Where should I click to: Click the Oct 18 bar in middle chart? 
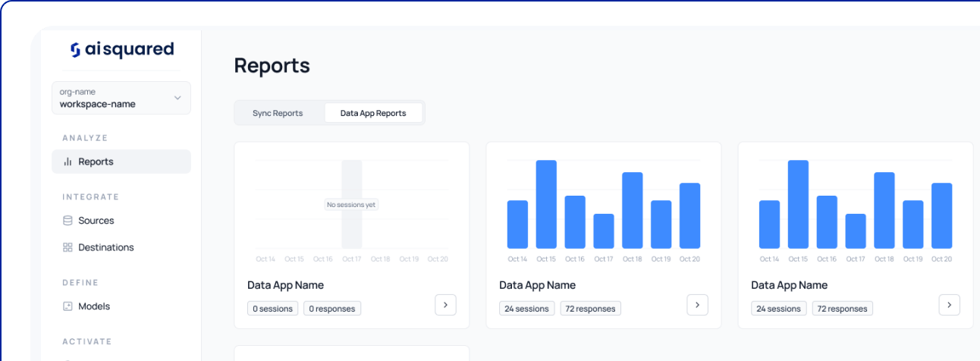(x=633, y=210)
